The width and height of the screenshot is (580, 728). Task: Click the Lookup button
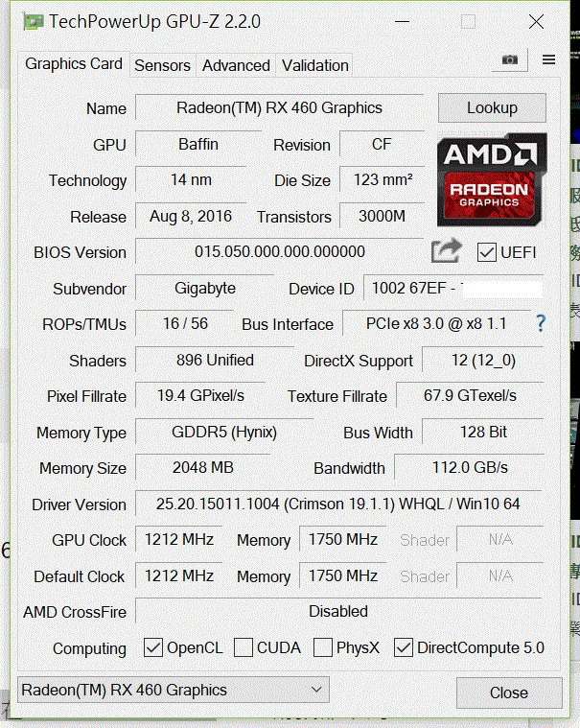[492, 107]
